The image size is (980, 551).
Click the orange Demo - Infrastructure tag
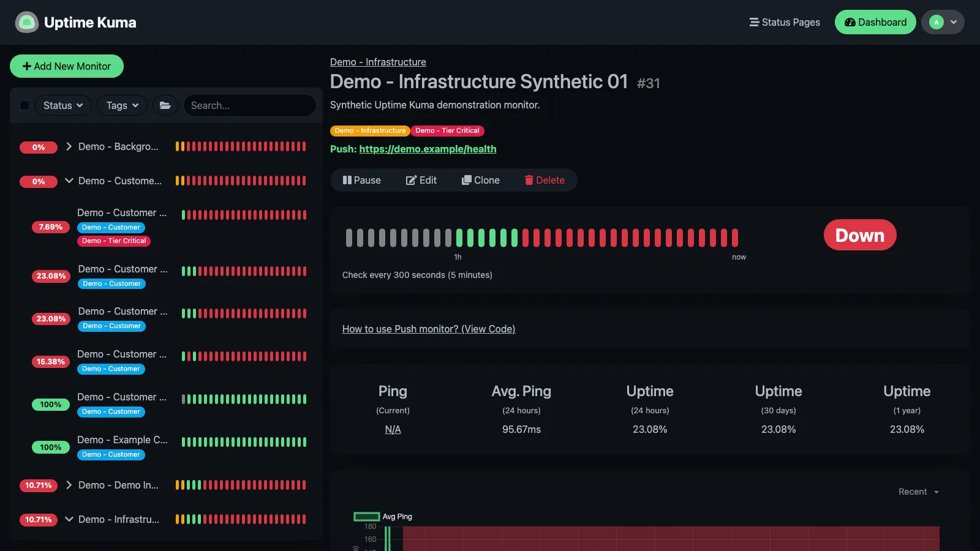pos(370,130)
